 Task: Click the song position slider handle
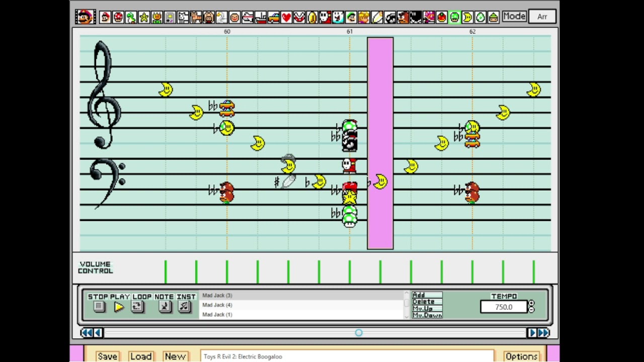359,333
